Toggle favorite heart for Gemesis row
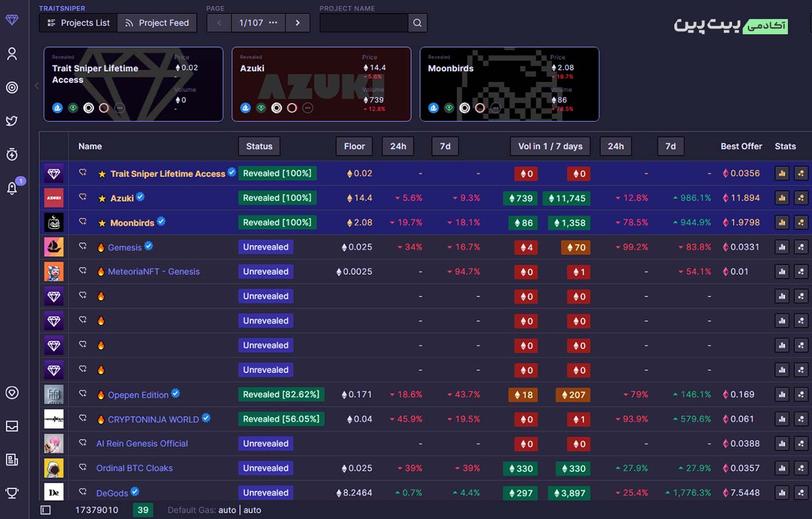Image resolution: width=812 pixels, height=519 pixels. pyautogui.click(x=82, y=246)
